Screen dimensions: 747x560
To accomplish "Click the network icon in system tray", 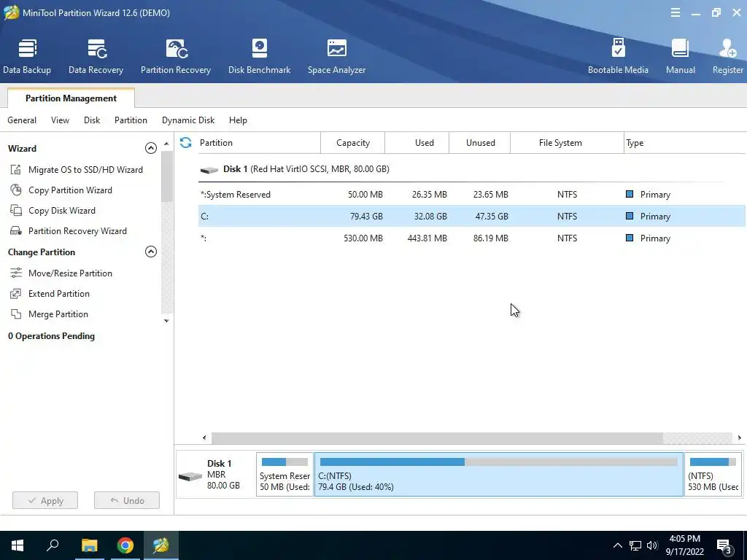I will pos(635,545).
